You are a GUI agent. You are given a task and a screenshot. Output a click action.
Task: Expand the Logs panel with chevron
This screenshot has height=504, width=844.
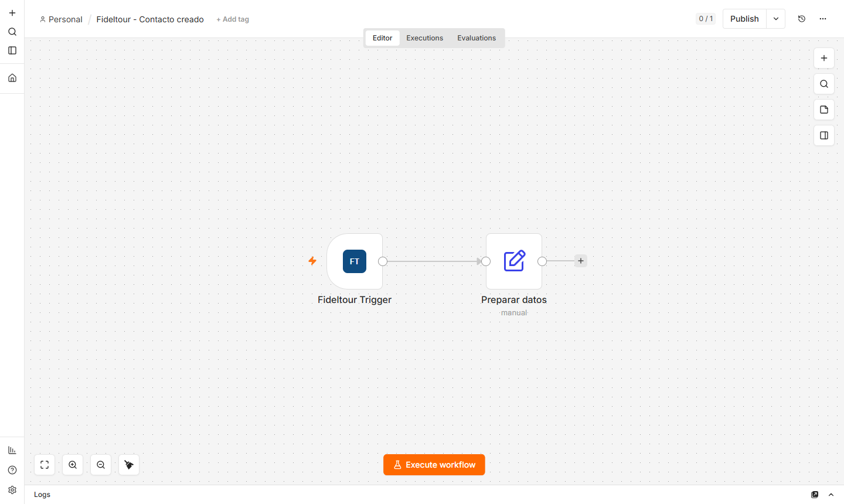[x=831, y=495]
